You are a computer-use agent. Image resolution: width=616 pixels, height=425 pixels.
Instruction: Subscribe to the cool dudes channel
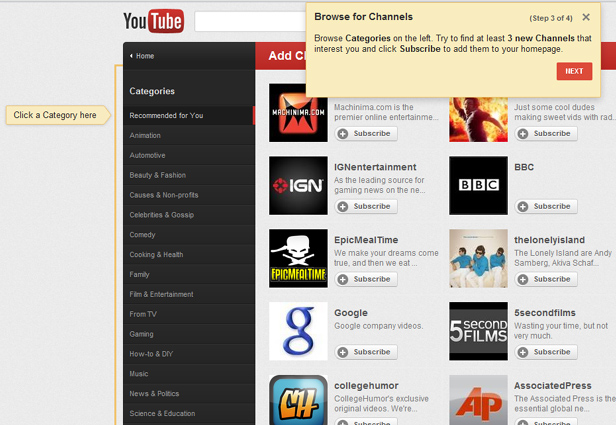click(x=546, y=134)
